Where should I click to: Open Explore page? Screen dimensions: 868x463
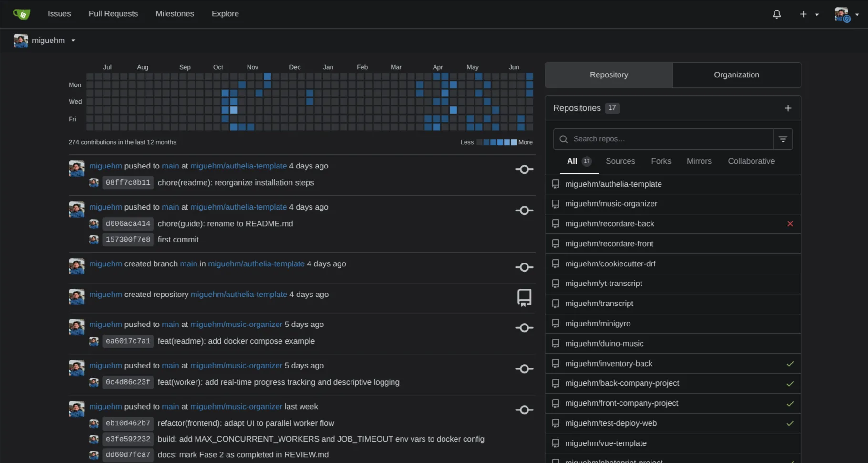click(x=225, y=14)
